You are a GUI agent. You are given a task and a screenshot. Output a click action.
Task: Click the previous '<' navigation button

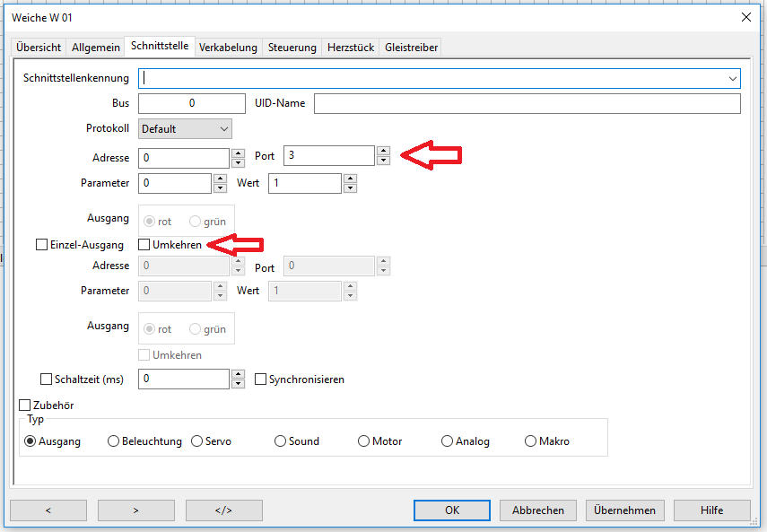(x=48, y=510)
